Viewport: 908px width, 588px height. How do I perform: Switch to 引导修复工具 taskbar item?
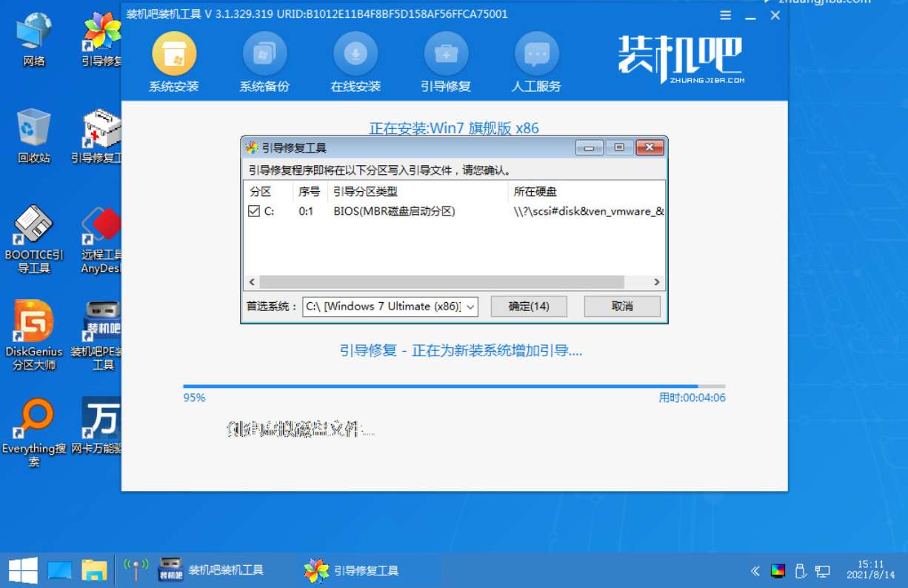click(352, 570)
